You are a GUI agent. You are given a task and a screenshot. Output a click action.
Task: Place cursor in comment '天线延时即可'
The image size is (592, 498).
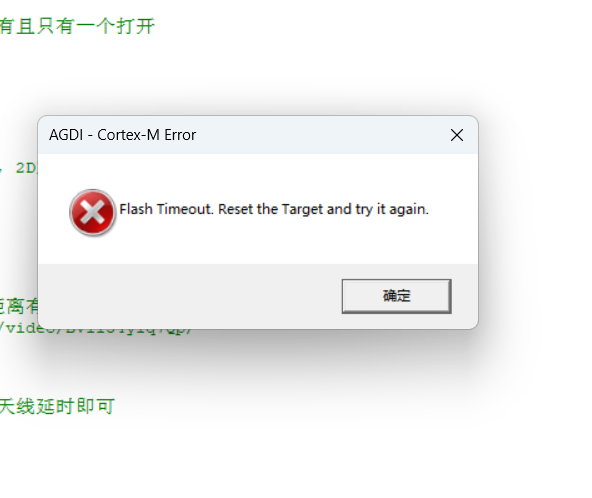pos(57,406)
